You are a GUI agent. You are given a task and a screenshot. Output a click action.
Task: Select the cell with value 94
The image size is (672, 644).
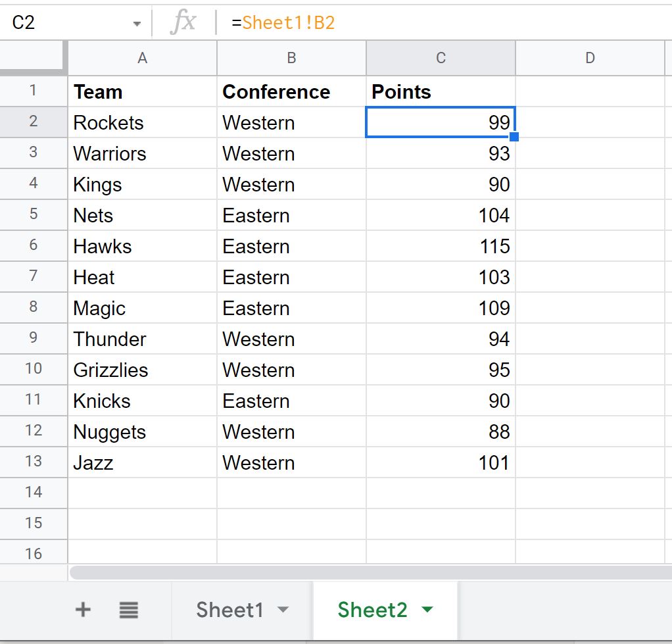click(441, 339)
